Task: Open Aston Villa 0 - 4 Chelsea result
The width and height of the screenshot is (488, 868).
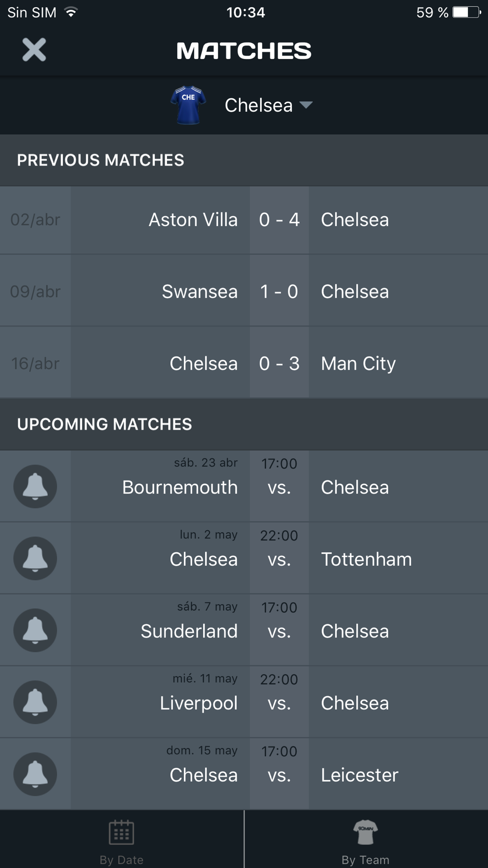Action: point(244,220)
